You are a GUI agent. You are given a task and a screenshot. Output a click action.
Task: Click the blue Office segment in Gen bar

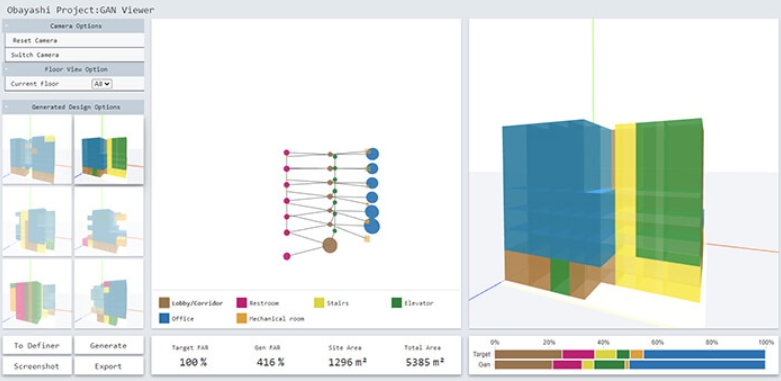(x=697, y=365)
